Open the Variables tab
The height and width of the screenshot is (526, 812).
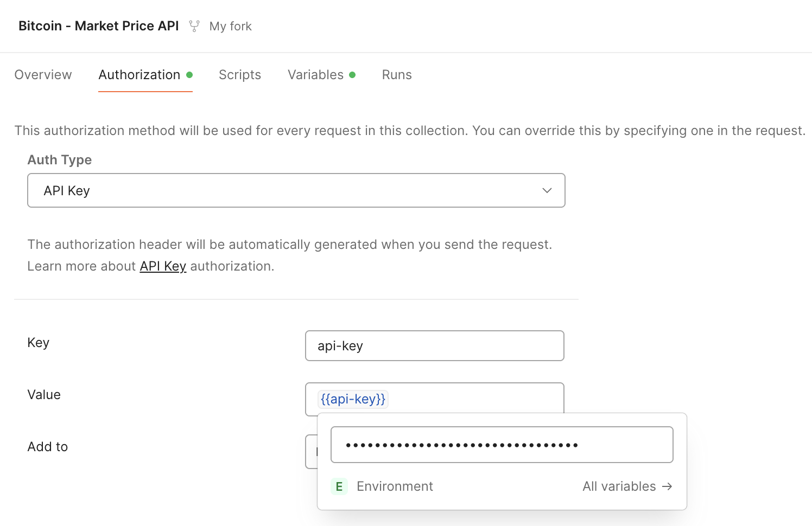(x=321, y=75)
